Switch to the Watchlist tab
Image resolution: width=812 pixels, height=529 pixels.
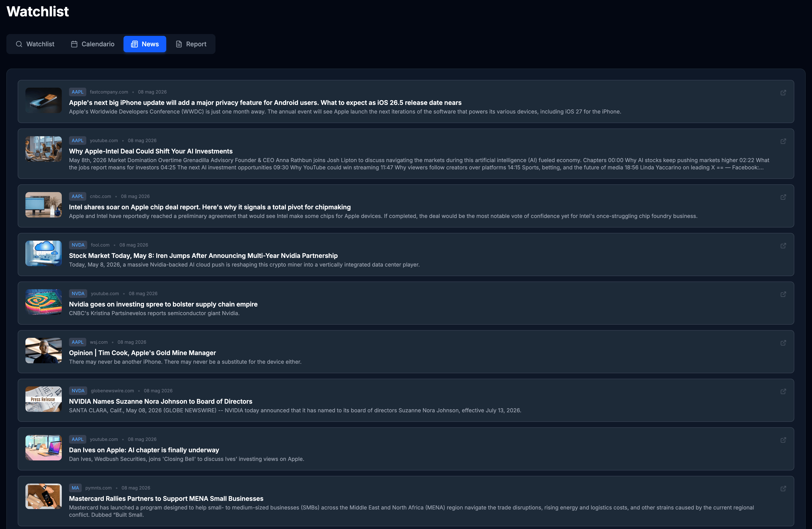click(35, 44)
